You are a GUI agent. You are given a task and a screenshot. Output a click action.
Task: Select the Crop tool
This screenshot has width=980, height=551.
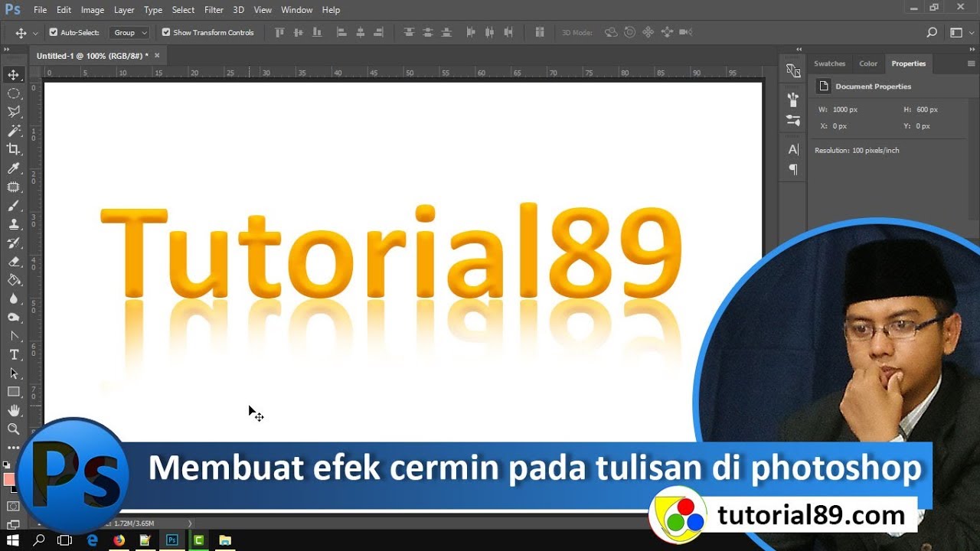pos(14,149)
